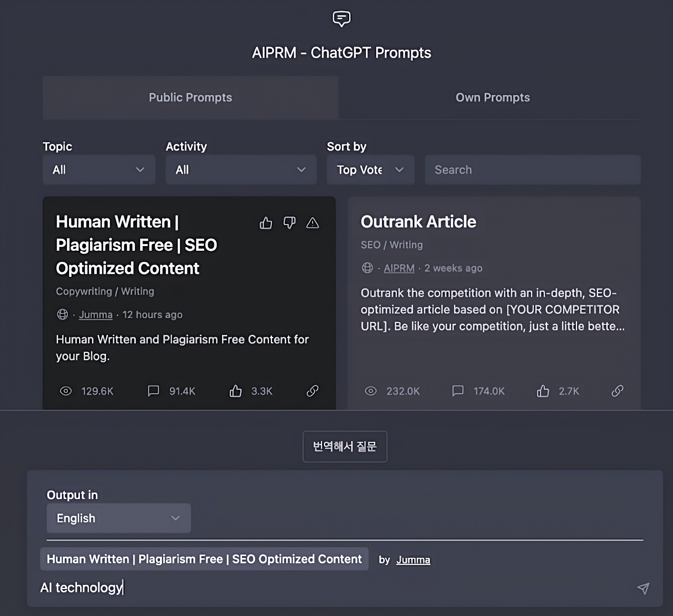Click the thumbs up icon beside 2.7K
This screenshot has height=616, width=673.
click(543, 391)
